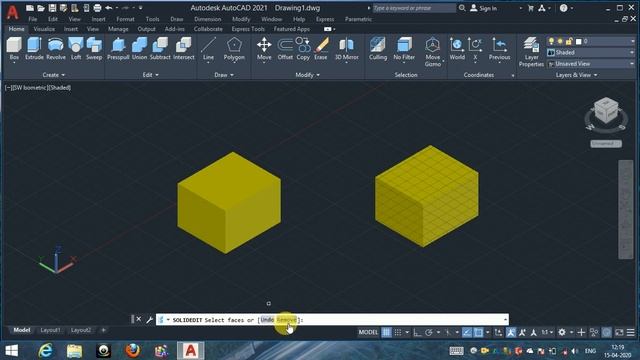Open annotation scale 1:1 dropdown

(x=547, y=332)
